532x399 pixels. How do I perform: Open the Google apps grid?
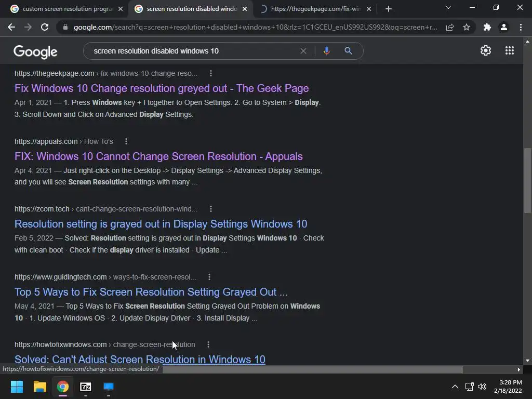pos(510,50)
